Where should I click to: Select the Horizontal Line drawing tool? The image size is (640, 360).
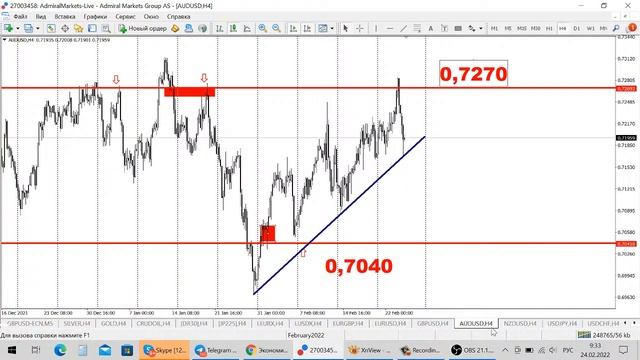[x=390, y=28]
